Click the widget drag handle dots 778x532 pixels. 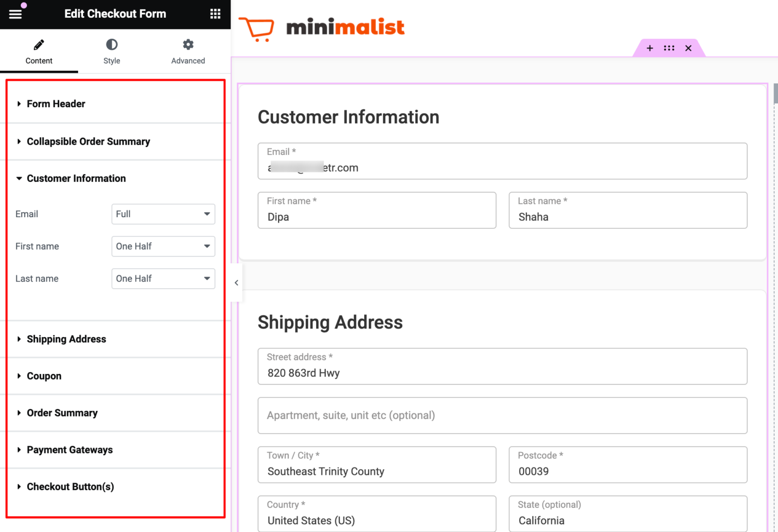(x=669, y=48)
